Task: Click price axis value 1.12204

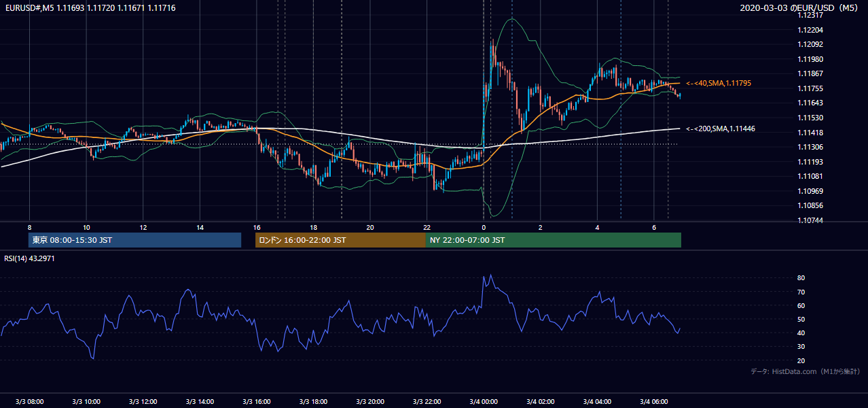Action: [810, 30]
